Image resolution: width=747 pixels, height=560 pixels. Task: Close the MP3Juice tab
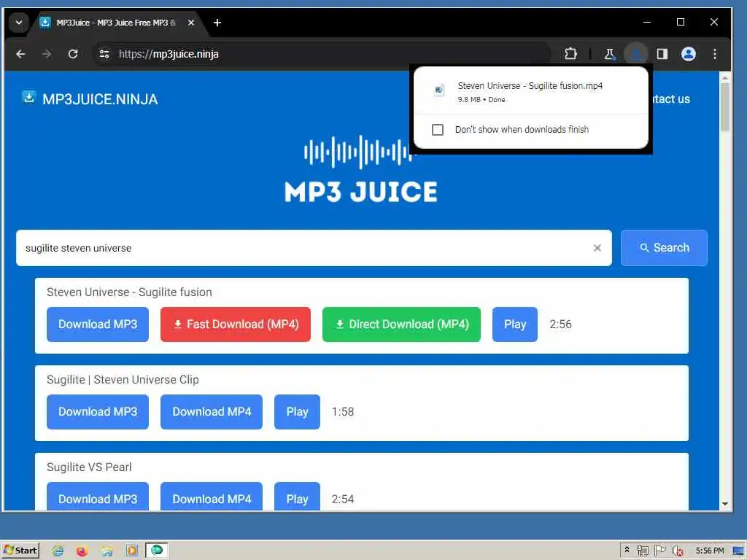(x=191, y=23)
